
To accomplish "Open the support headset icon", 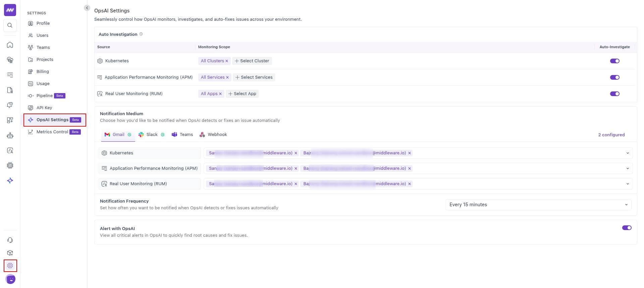I will click(x=10, y=240).
